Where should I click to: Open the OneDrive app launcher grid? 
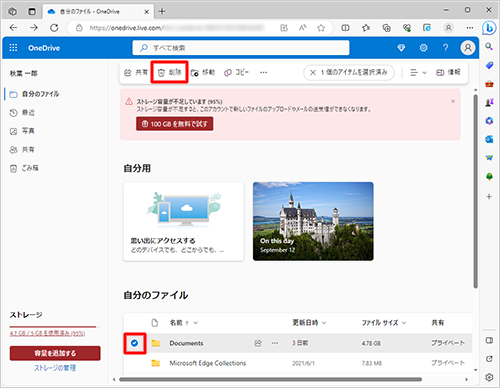click(x=13, y=48)
